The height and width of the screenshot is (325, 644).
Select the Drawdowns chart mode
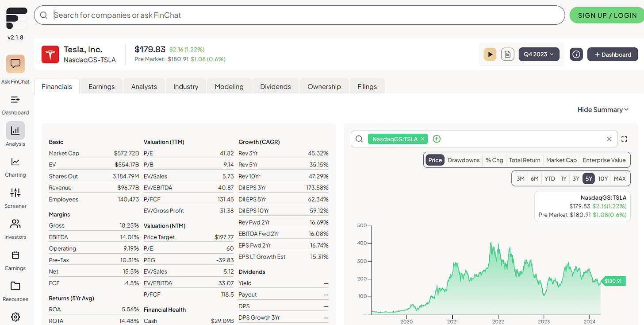464,160
